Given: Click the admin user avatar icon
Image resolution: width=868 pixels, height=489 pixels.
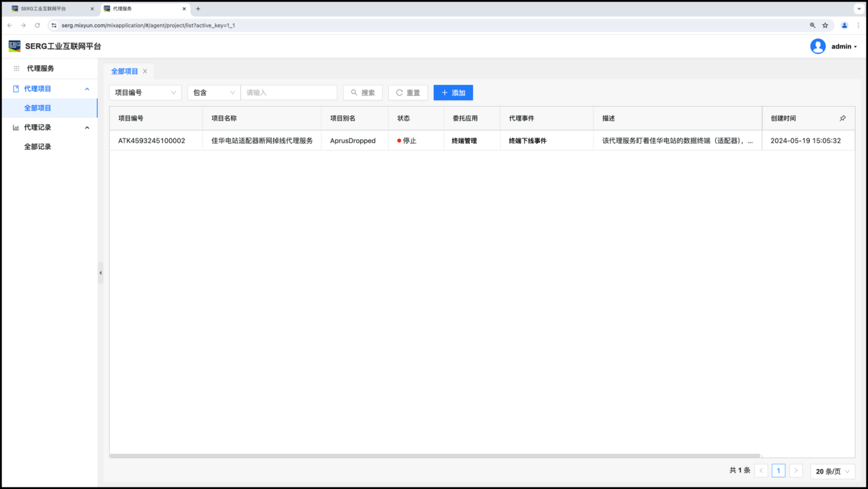Looking at the screenshot, I should coord(817,46).
